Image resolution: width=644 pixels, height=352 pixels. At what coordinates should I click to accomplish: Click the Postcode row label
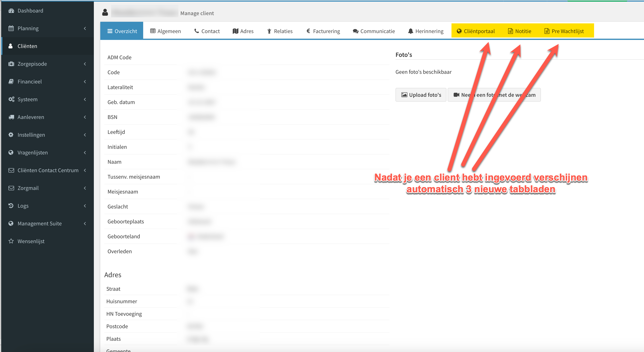(x=117, y=326)
